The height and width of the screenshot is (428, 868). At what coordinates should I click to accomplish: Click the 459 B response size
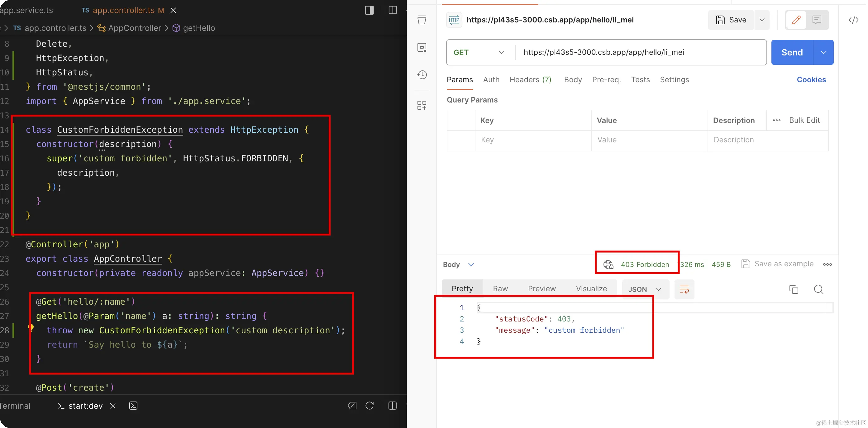pos(721,264)
